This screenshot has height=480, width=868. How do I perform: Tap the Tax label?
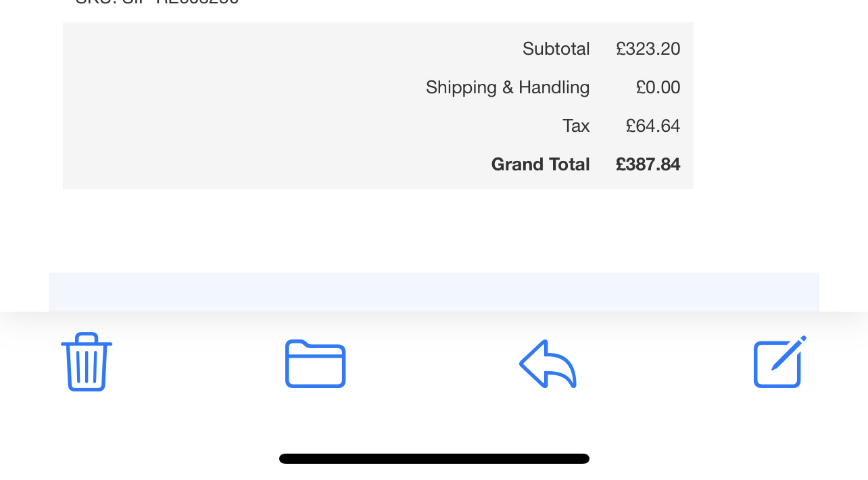tap(576, 126)
